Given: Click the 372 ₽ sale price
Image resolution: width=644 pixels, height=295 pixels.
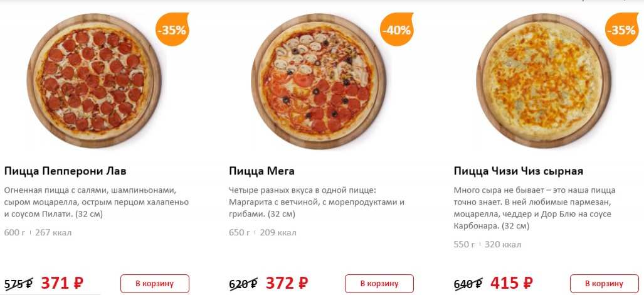Looking at the screenshot, I should (287, 283).
